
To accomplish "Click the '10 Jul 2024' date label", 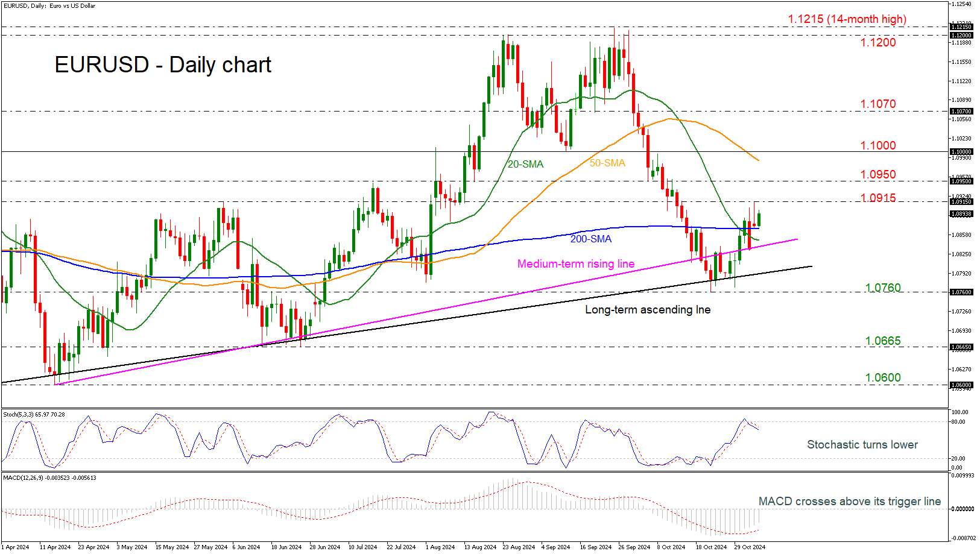I will coord(362,547).
